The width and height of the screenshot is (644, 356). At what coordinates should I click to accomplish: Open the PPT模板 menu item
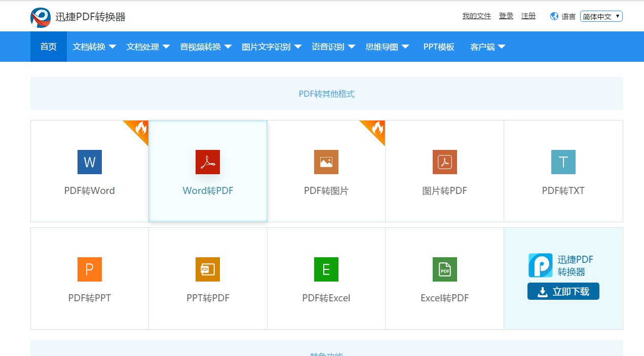[x=439, y=47]
